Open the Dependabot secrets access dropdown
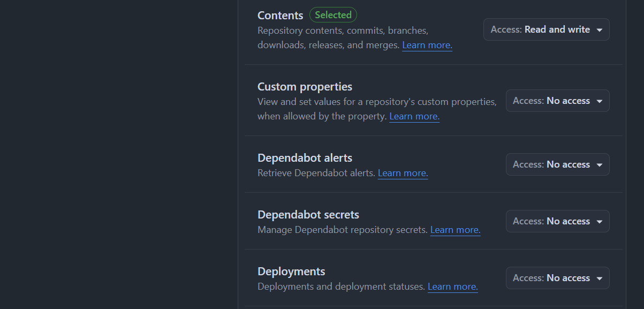644x309 pixels. [557, 221]
